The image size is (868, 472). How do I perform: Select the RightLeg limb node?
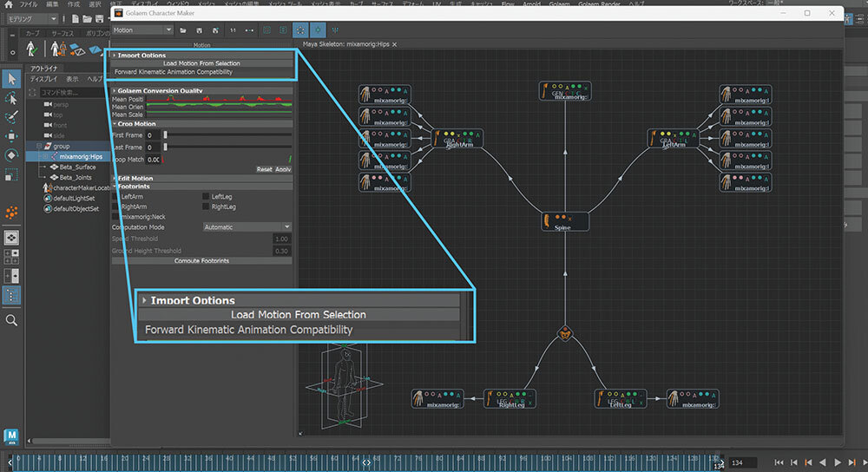[510, 399]
